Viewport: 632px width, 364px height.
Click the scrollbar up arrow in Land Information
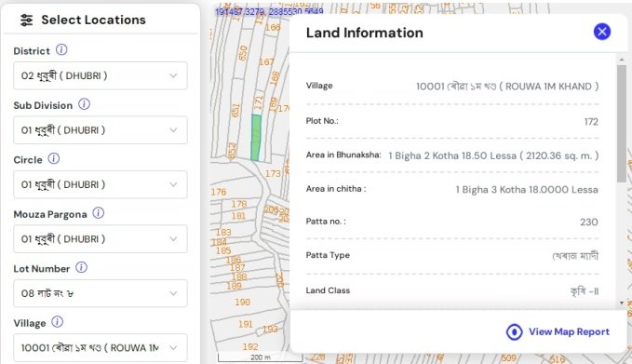(622, 60)
